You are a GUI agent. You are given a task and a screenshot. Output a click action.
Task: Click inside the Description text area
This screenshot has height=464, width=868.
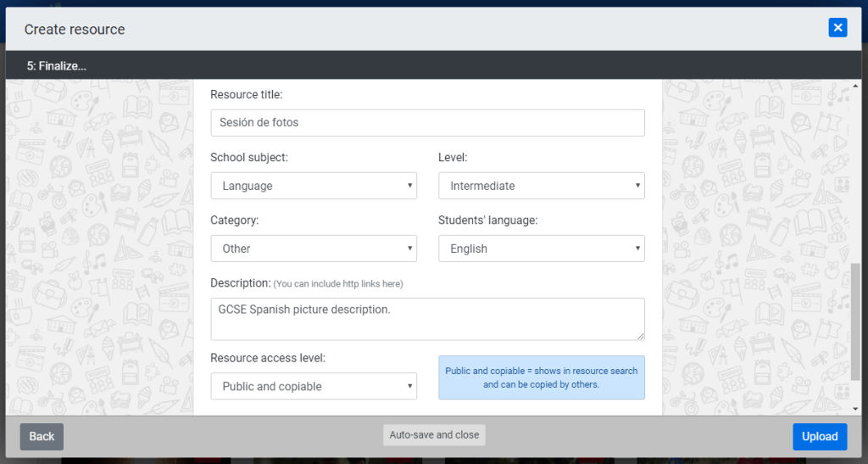pos(427,318)
